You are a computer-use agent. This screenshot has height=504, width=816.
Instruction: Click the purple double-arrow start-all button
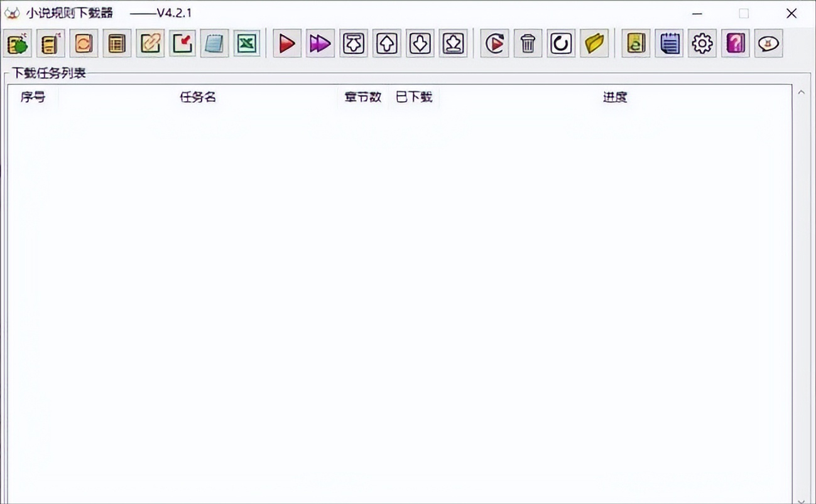pos(320,43)
